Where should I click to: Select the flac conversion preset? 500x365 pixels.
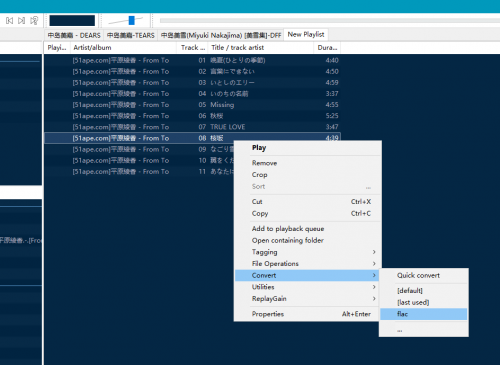click(424, 314)
